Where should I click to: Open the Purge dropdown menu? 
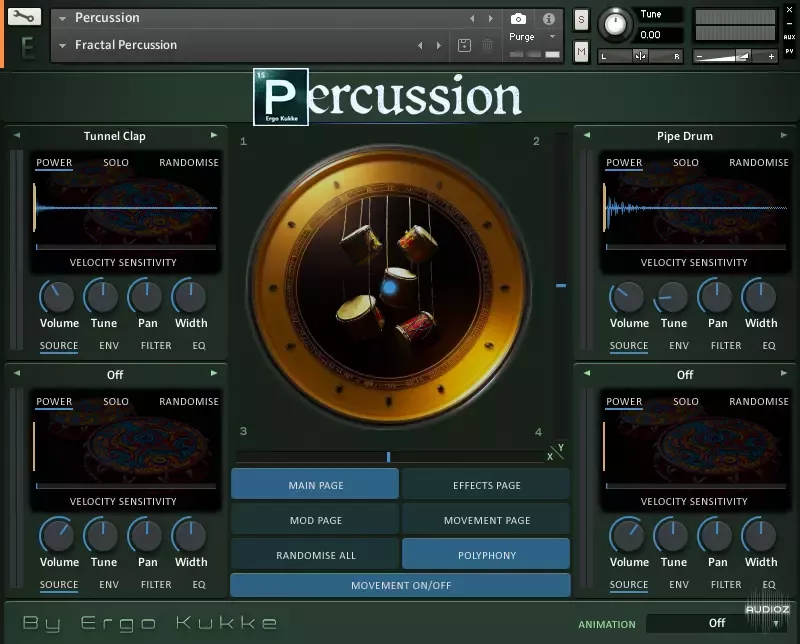(532, 37)
